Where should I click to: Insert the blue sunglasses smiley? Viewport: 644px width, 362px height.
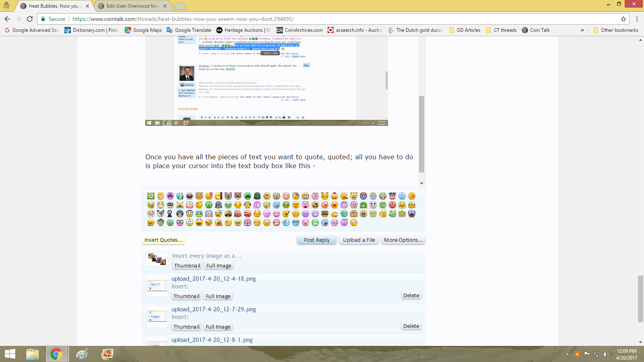coord(296,222)
